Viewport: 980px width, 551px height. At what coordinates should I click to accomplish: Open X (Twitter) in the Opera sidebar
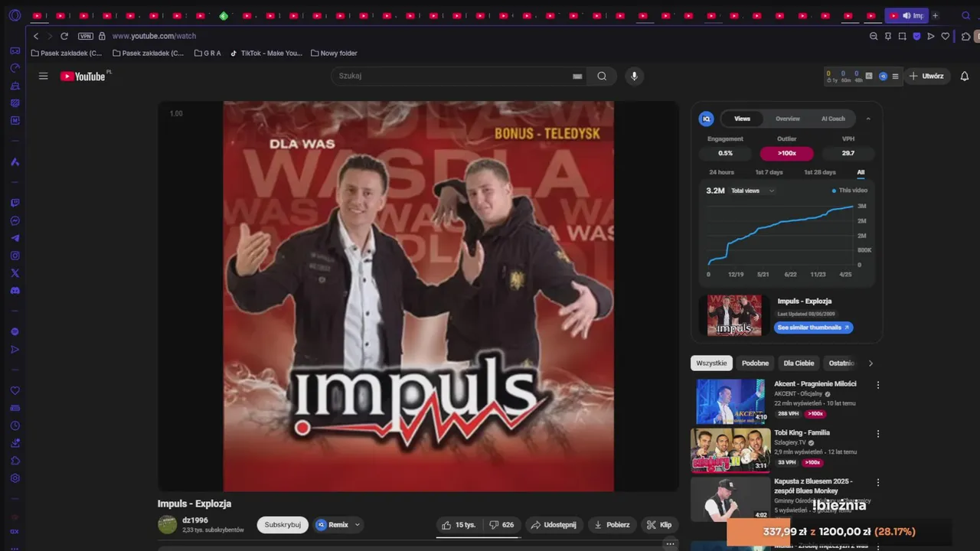[15, 273]
